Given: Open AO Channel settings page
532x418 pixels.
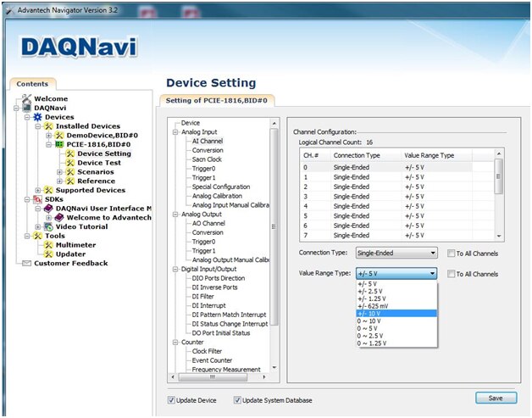Looking at the screenshot, I should [x=208, y=224].
